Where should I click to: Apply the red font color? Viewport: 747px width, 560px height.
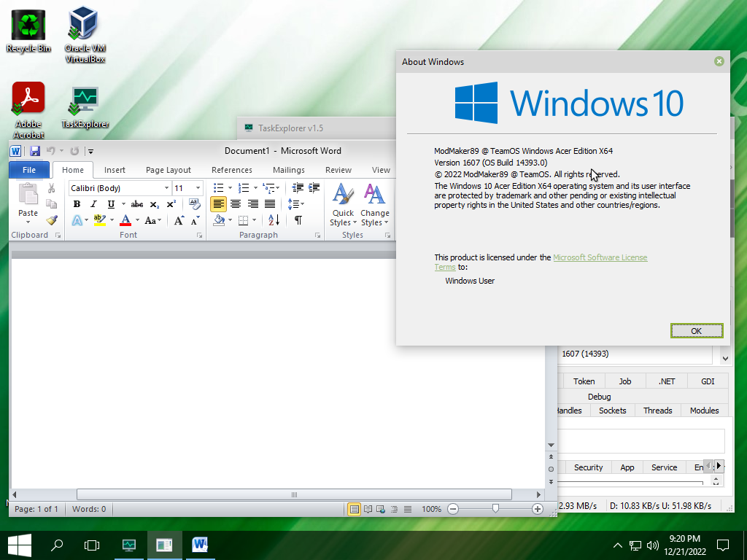[125, 220]
